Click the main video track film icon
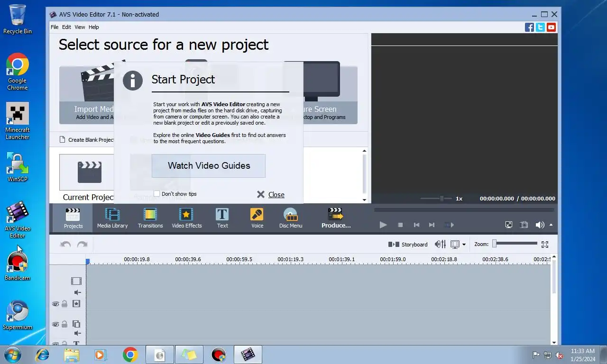Screen dimensions: 607x364 tap(76, 281)
